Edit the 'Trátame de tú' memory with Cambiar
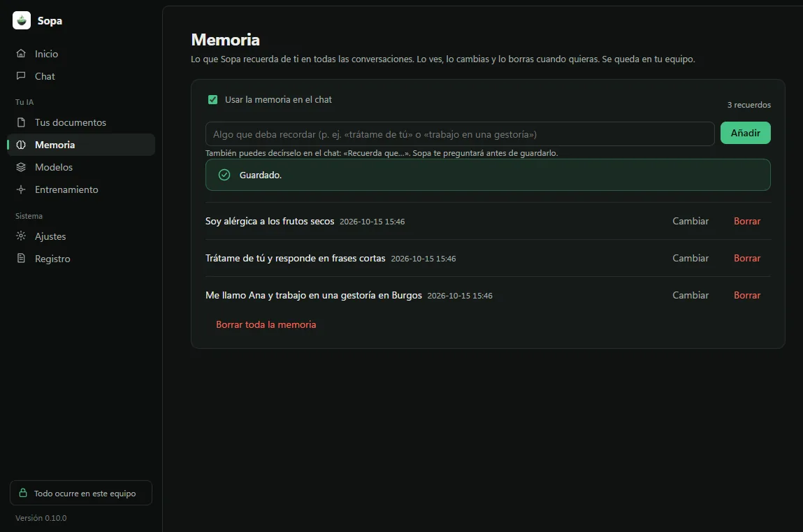 click(690, 258)
